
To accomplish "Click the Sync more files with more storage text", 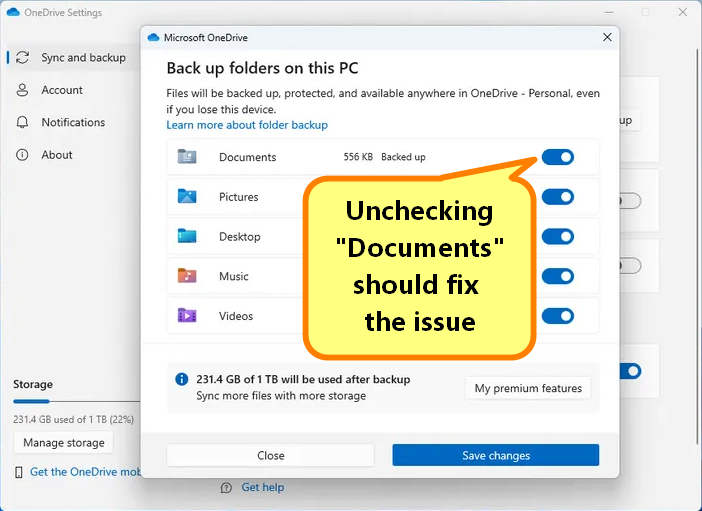I will click(x=281, y=396).
